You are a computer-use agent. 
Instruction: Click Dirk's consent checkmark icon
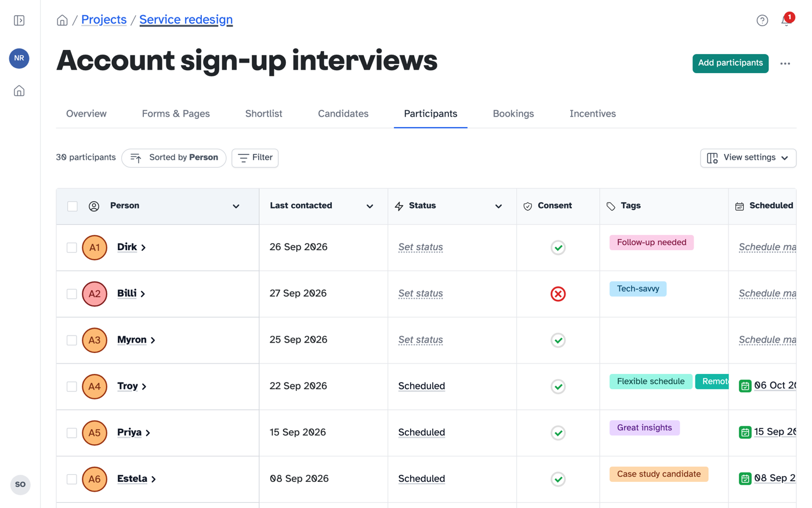558,247
